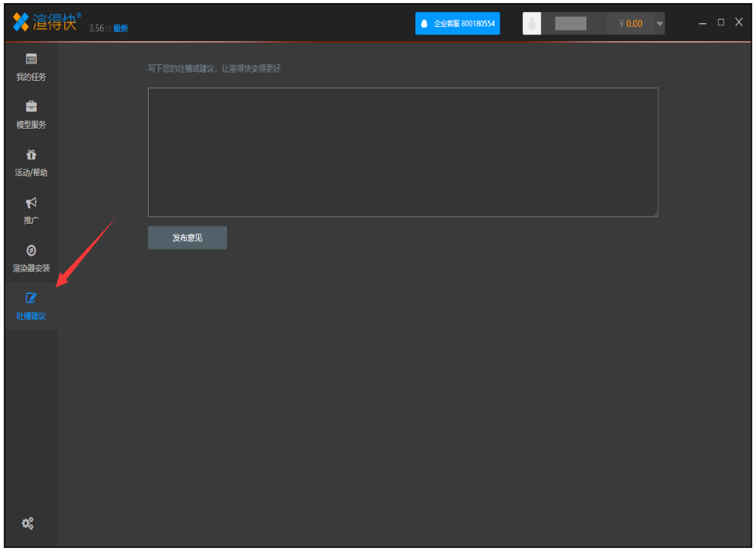Maximize the 渲得快 window
Viewport: 756px width, 554px height.
pyautogui.click(x=721, y=22)
